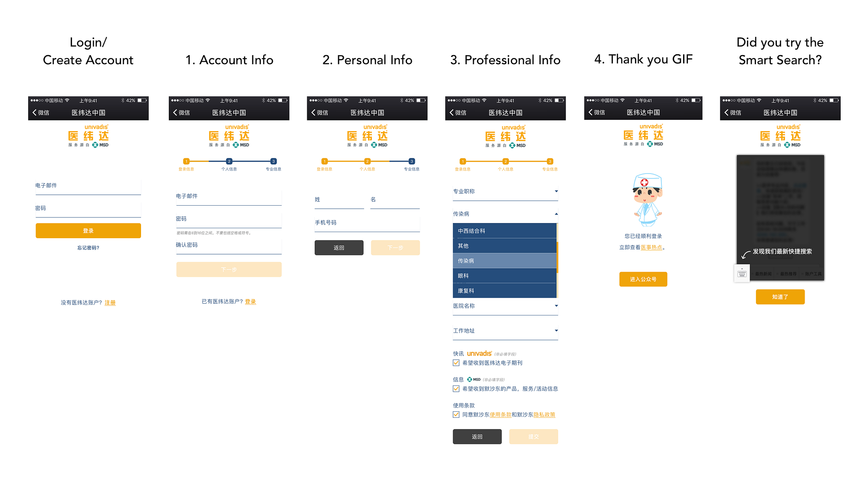Open the 注册 sign-up link
Image resolution: width=868 pixels, height=482 pixels.
pyautogui.click(x=110, y=303)
